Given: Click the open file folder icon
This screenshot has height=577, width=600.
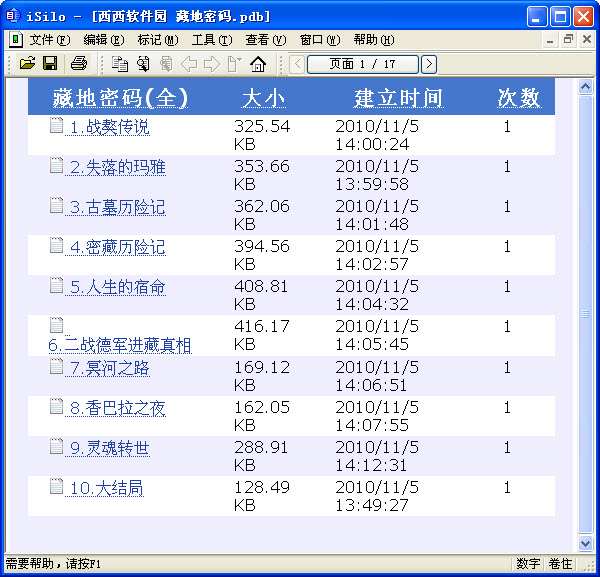Looking at the screenshot, I should tap(27, 64).
